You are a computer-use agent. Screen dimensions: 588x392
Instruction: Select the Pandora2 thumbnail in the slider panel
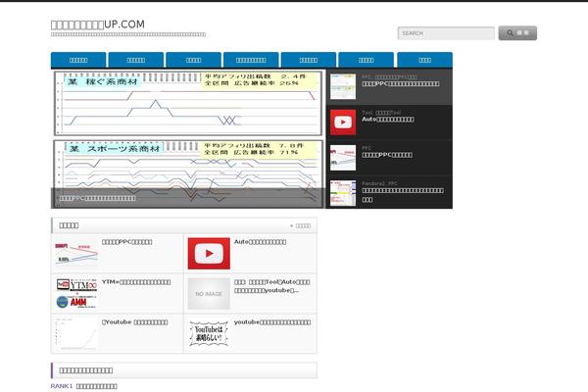343,193
